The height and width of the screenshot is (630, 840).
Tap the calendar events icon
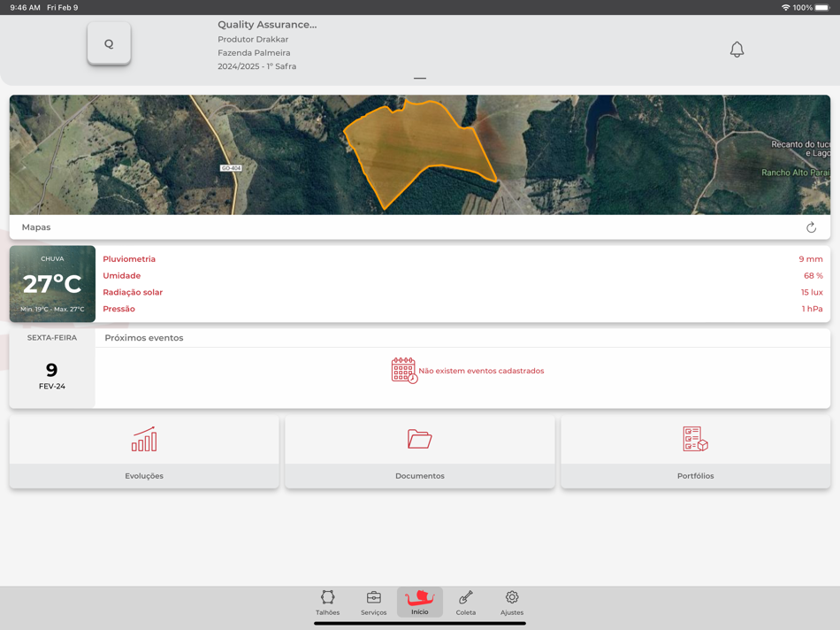[404, 371]
